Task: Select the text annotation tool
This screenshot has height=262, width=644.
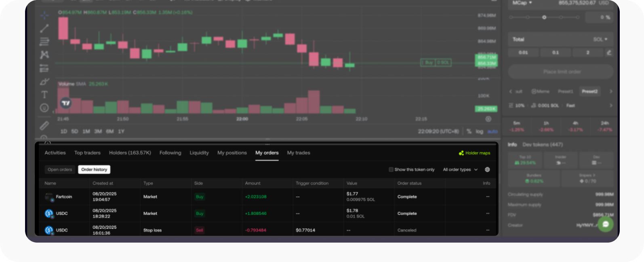Action: point(44,95)
